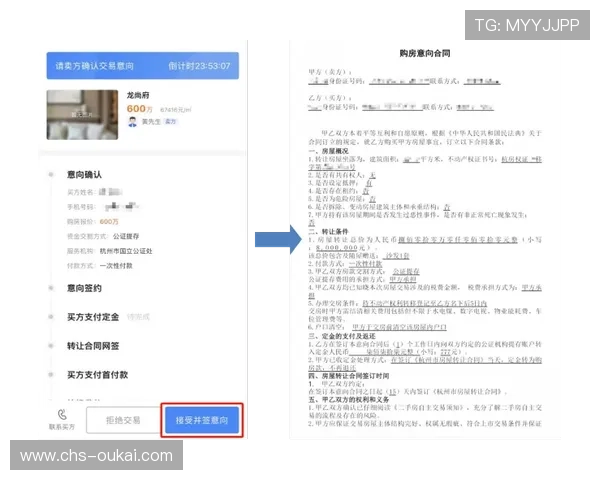This screenshot has height=480, width=600.
Task: Tap the step dot beside 意向签约
Action: [51, 288]
